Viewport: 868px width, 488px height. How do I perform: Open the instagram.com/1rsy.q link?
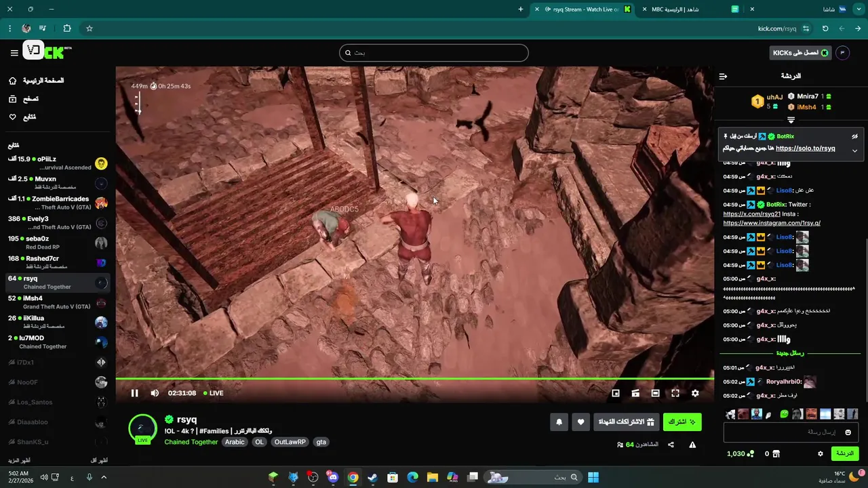(x=772, y=223)
